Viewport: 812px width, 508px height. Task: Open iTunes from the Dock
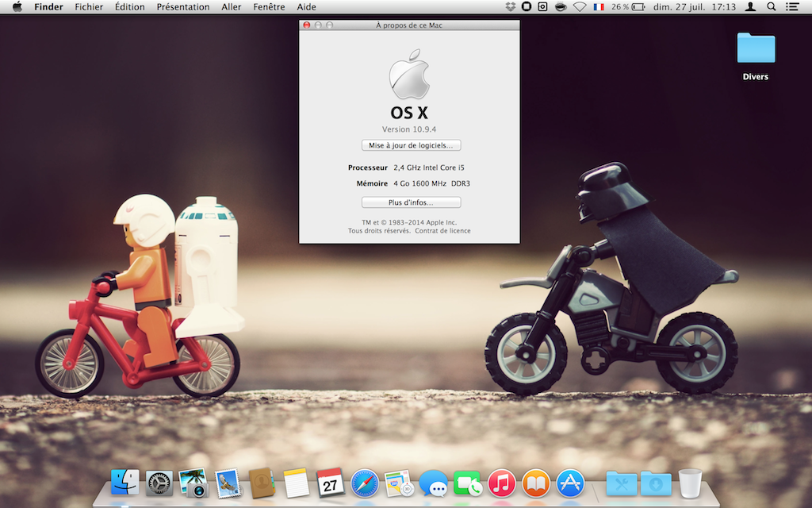coord(501,483)
